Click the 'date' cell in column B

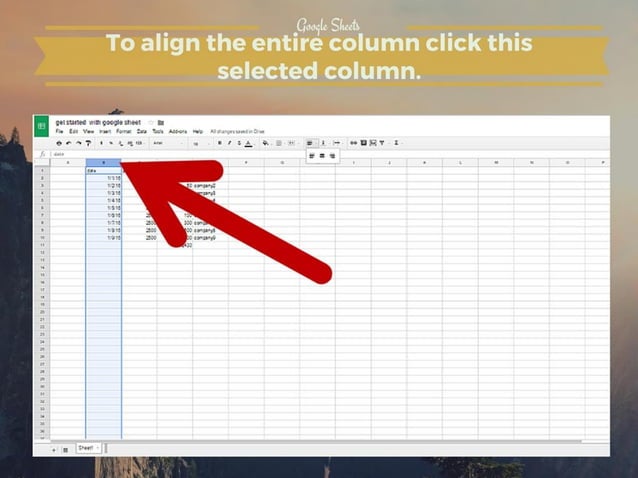(x=103, y=171)
